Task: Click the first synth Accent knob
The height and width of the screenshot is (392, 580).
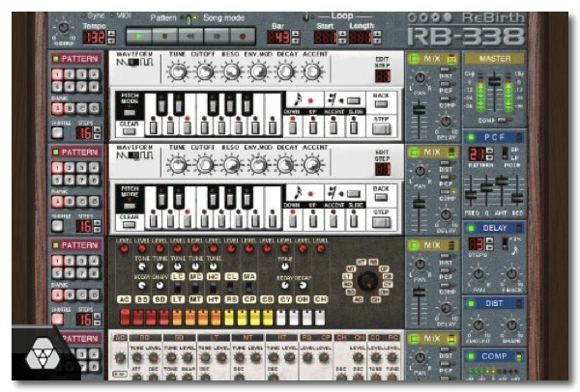Action: click(312, 71)
